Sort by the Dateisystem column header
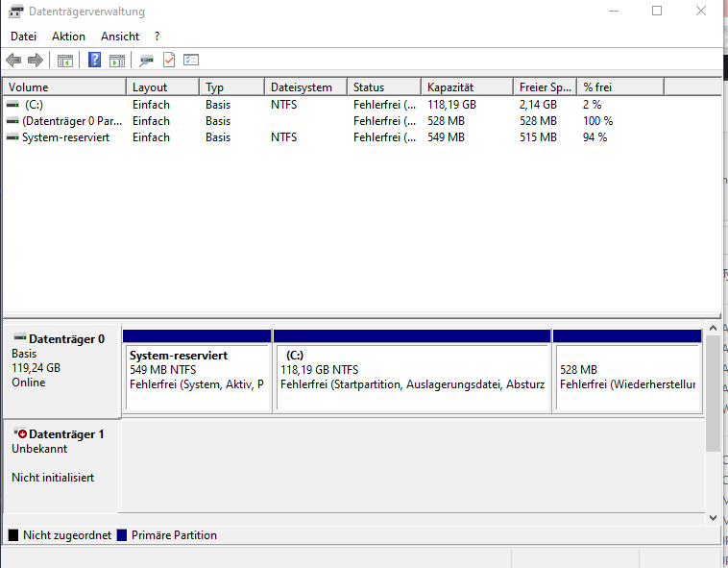Image resolution: width=728 pixels, height=568 pixels. click(x=306, y=87)
